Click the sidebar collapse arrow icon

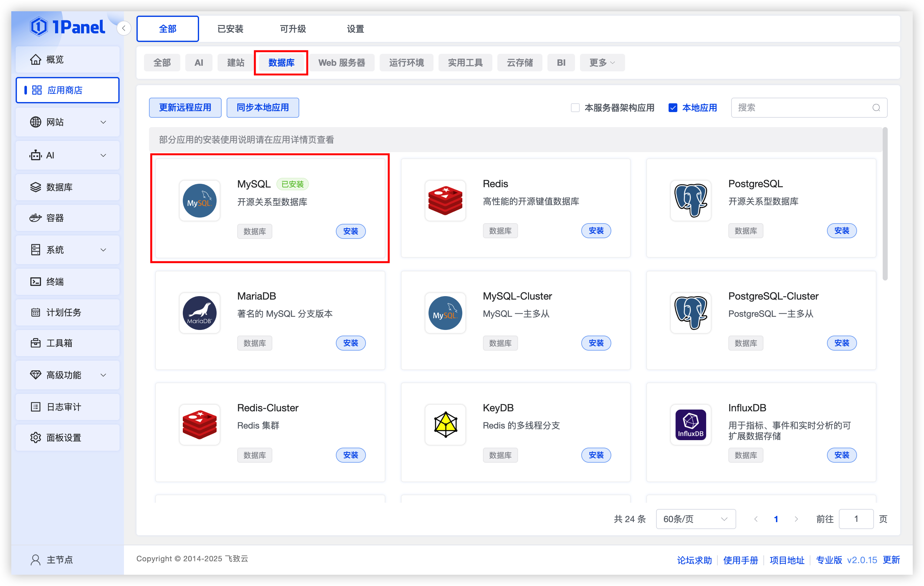[124, 28]
